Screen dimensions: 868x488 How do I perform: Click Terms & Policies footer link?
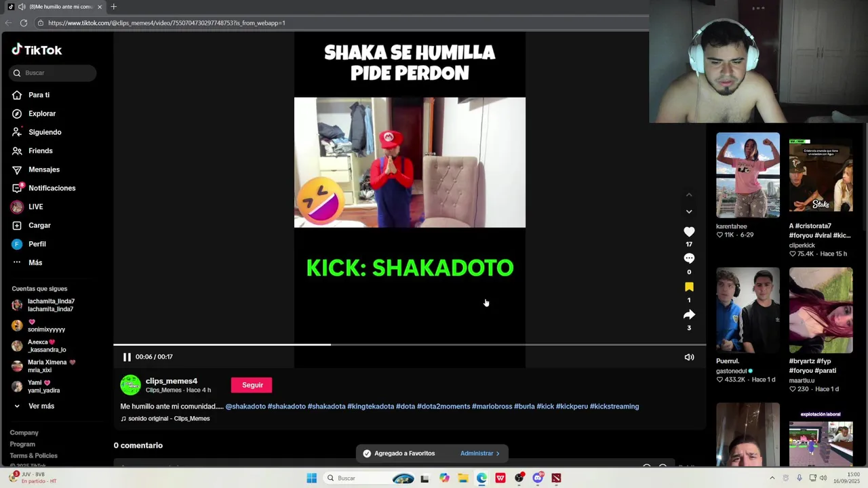point(33,455)
